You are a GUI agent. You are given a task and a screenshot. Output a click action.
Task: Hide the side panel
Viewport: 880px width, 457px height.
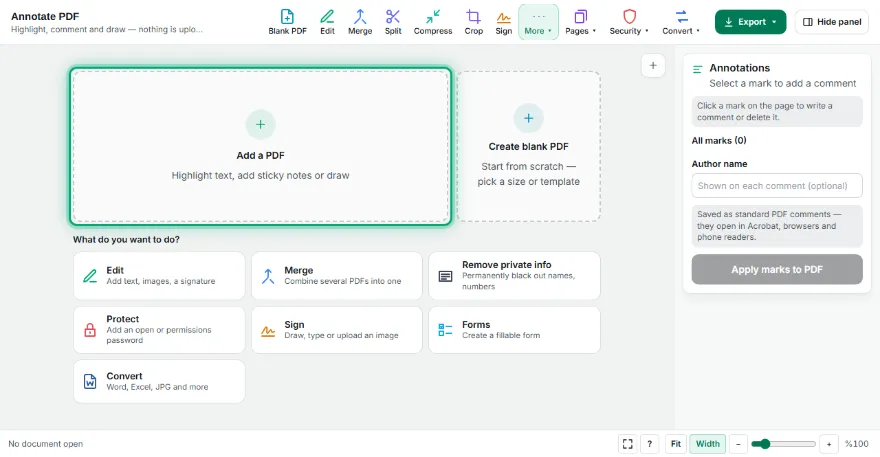click(832, 22)
